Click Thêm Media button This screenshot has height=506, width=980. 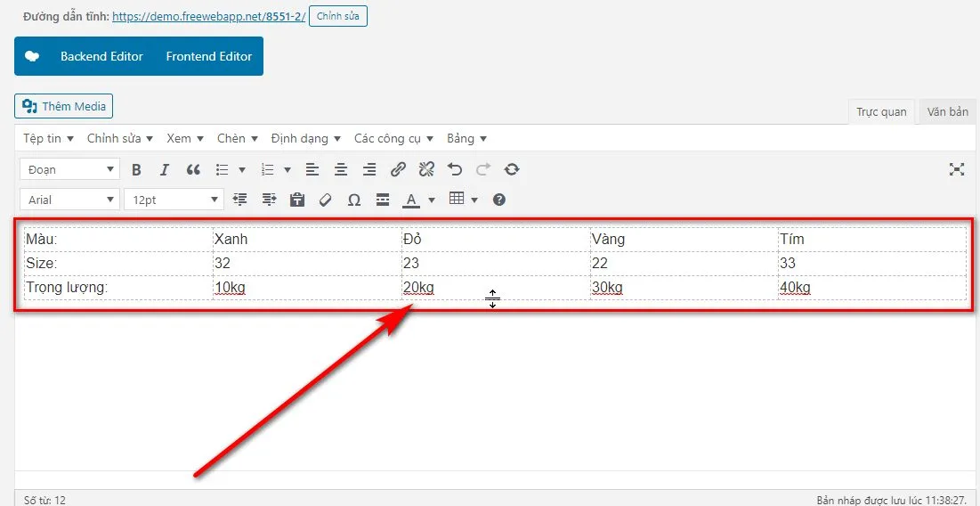(64, 106)
